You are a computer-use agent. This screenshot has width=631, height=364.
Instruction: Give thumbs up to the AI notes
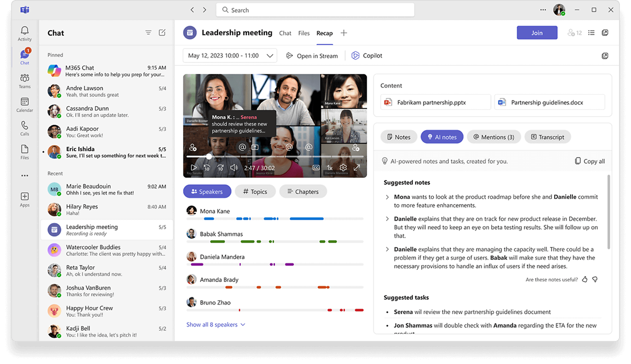pyautogui.click(x=585, y=279)
